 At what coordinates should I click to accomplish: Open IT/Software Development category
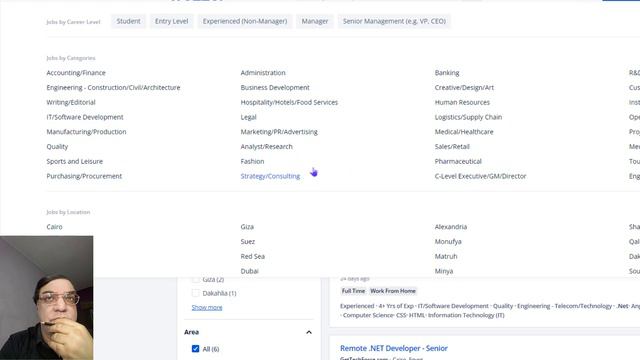coord(85,117)
